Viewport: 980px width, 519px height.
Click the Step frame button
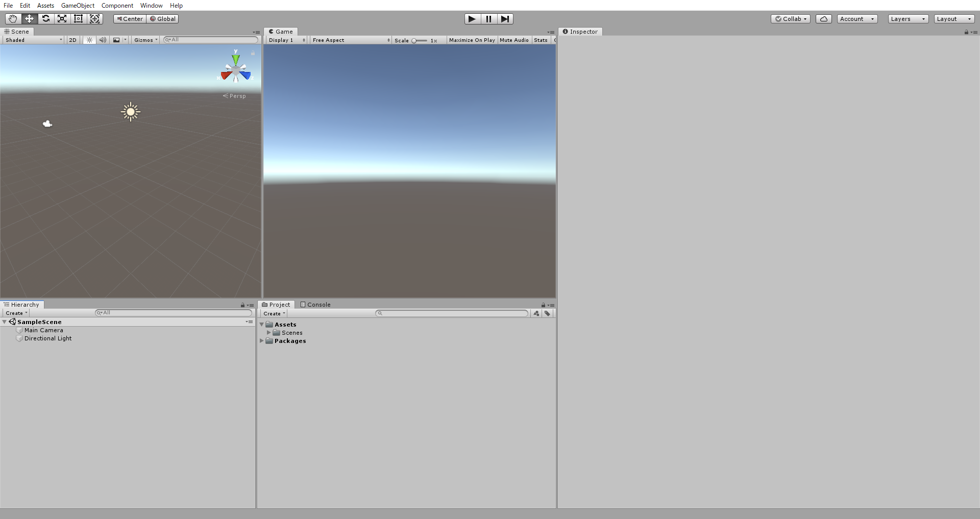point(505,19)
